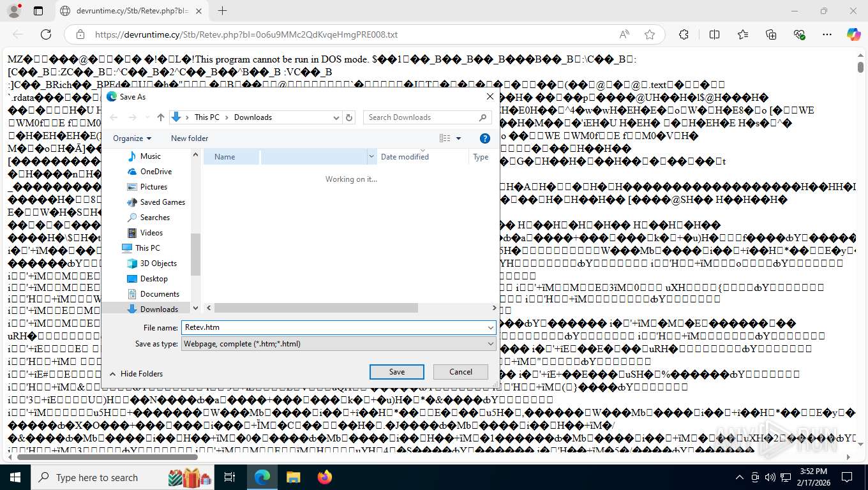
Task: Open Browser essentials heart icon
Action: click(799, 34)
